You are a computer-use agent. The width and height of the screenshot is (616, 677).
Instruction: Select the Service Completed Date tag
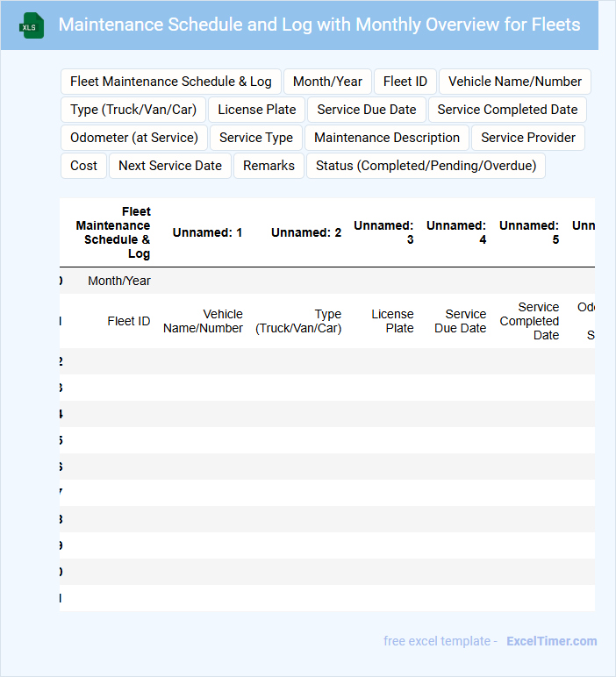[x=507, y=110]
